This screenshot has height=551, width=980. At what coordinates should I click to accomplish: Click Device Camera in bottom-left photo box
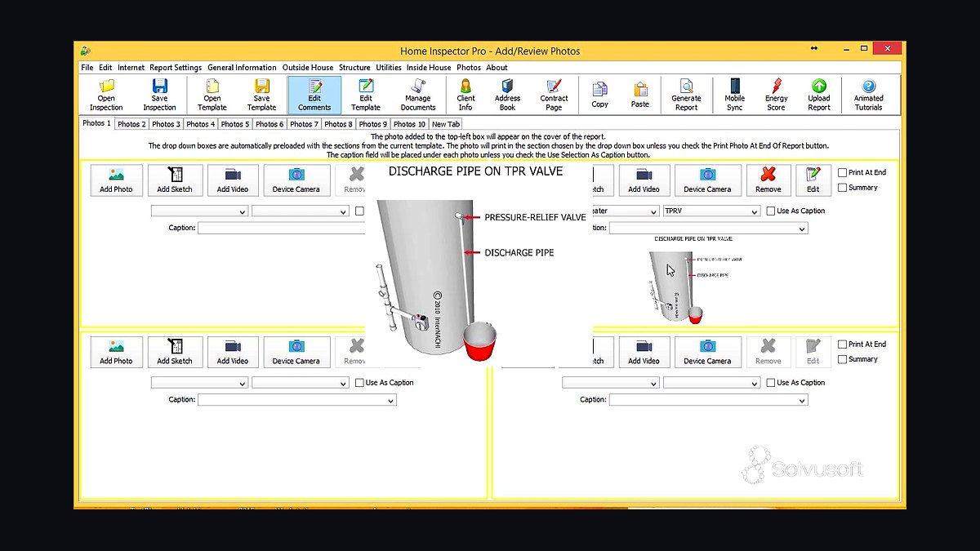296,352
